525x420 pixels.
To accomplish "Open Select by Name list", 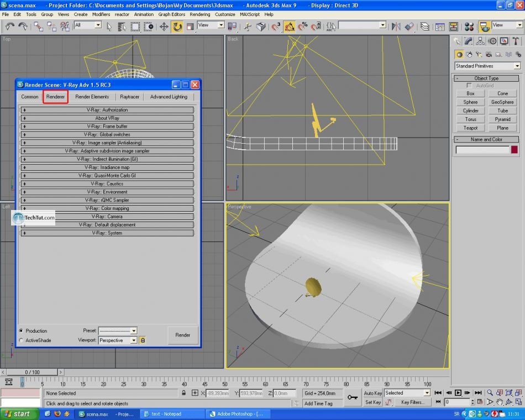I will 122,27.
